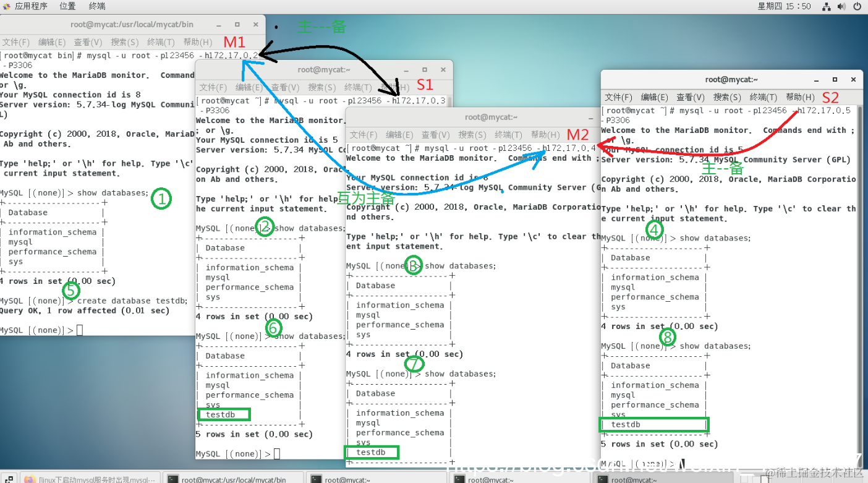Click the testdb row in the 172.17.0.5 terminal
The width and height of the screenshot is (868, 483).
pos(654,424)
